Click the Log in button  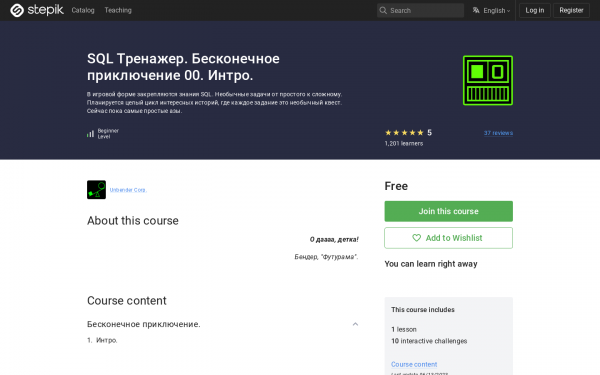[535, 10]
